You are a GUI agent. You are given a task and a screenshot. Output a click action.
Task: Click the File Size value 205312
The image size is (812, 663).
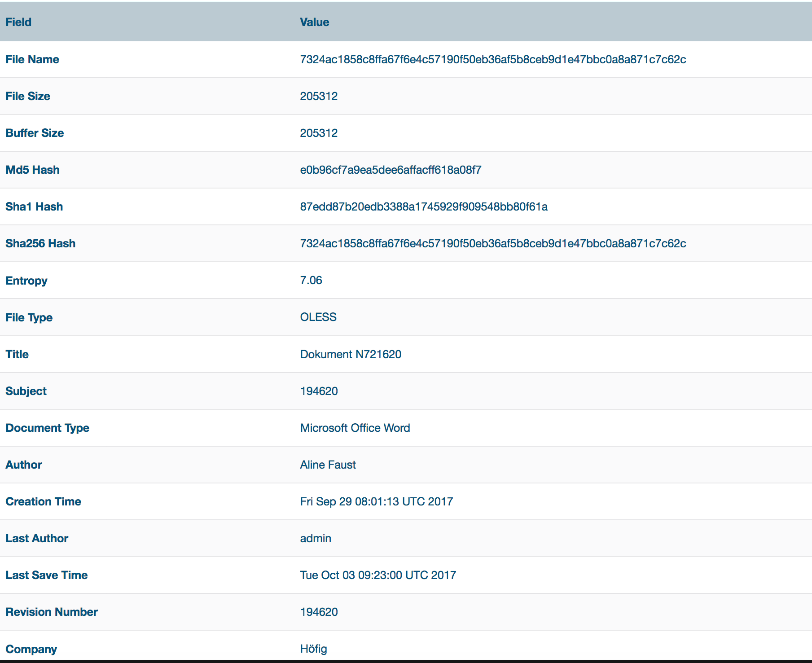point(319,96)
